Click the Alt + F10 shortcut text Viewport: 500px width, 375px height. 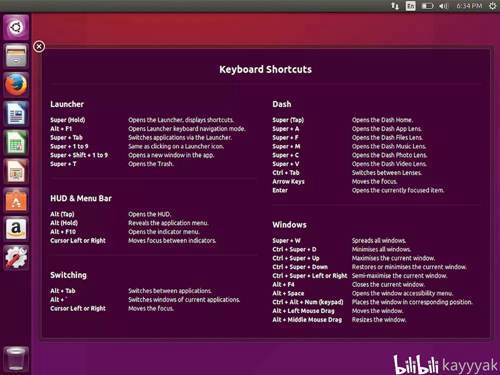pyautogui.click(x=63, y=232)
